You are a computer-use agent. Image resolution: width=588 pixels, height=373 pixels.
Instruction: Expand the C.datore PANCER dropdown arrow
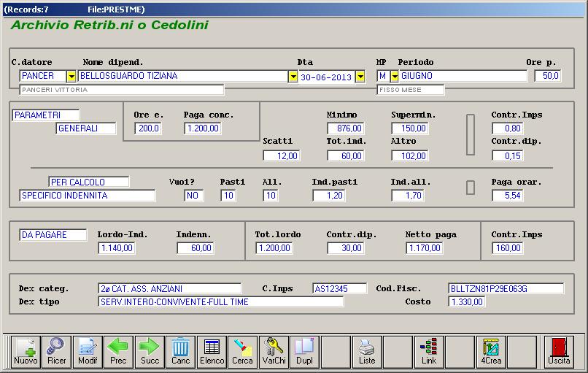click(x=71, y=77)
